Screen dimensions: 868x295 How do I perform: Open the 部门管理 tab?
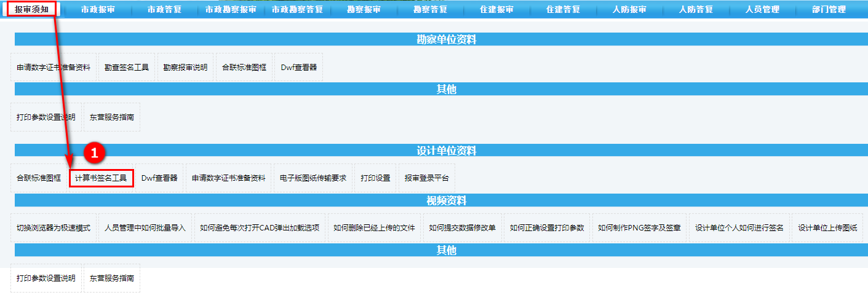coord(829,9)
